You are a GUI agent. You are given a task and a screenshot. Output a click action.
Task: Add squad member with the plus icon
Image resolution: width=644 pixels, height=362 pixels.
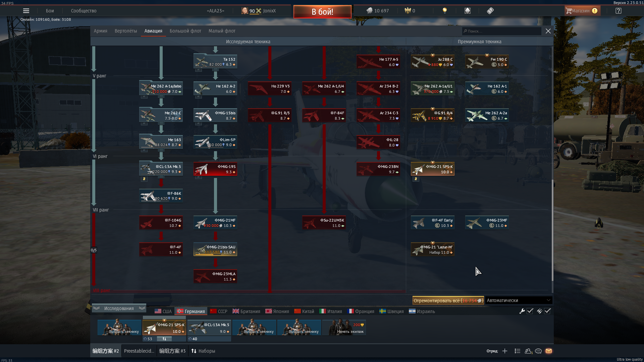pos(505,351)
